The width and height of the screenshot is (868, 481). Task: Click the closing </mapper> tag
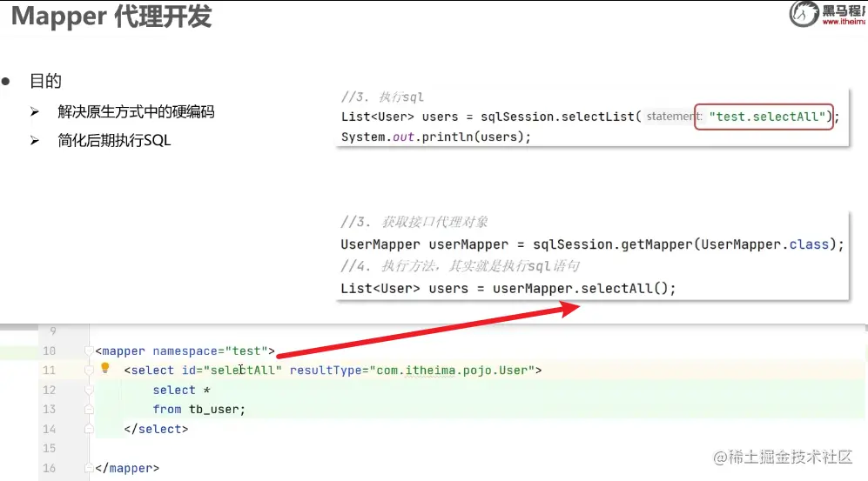(x=127, y=468)
